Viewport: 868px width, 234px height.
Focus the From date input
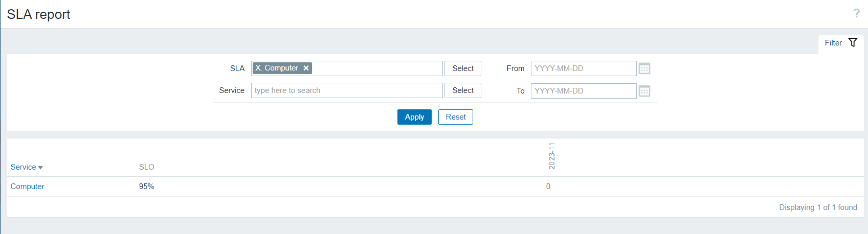click(x=583, y=68)
